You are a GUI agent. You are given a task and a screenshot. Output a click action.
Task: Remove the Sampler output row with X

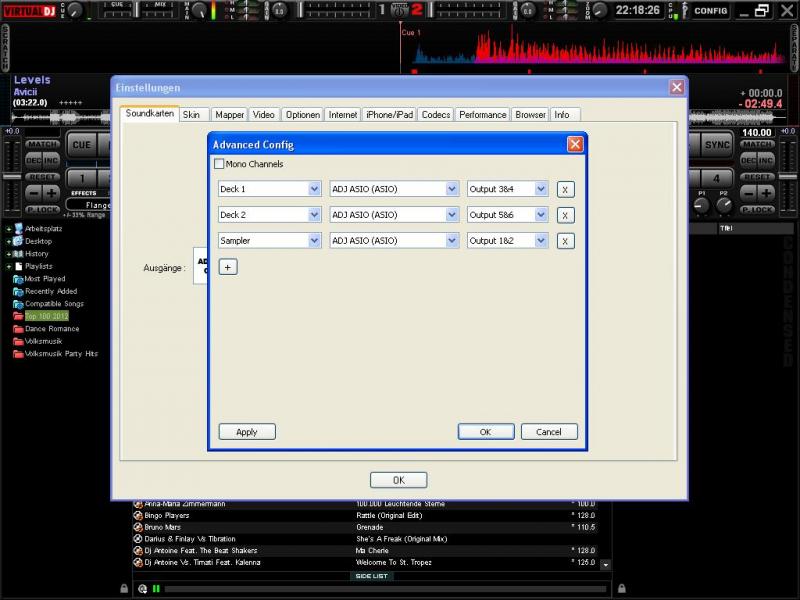(565, 241)
